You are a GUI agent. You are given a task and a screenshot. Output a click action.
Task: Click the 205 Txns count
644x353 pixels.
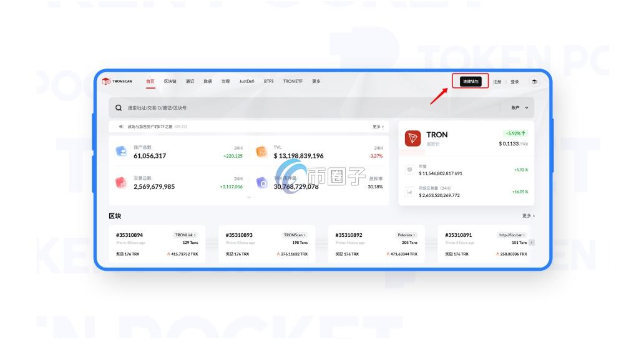click(409, 243)
